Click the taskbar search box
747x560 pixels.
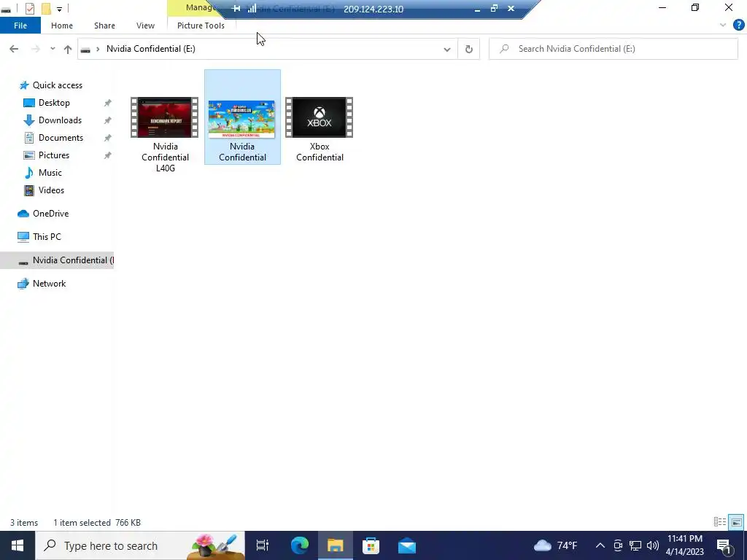click(140, 545)
